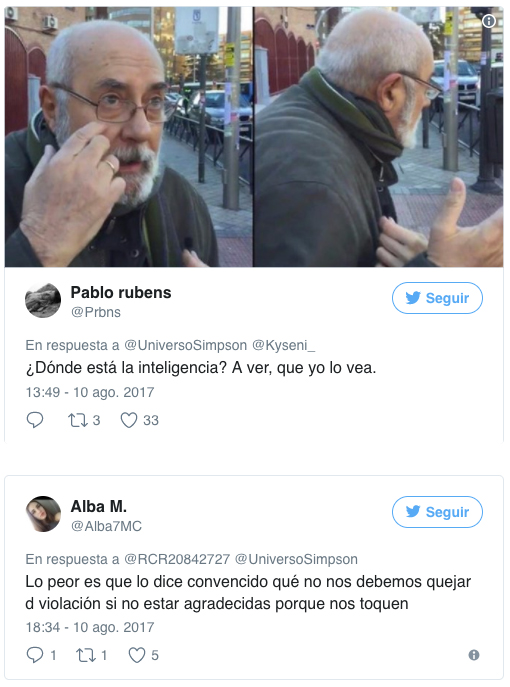Open the 13:49 - 10 ago. 2017 timestamp

90,392
